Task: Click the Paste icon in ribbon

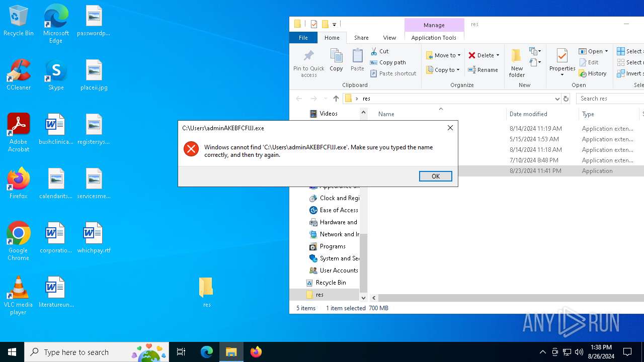Action: pos(357,60)
